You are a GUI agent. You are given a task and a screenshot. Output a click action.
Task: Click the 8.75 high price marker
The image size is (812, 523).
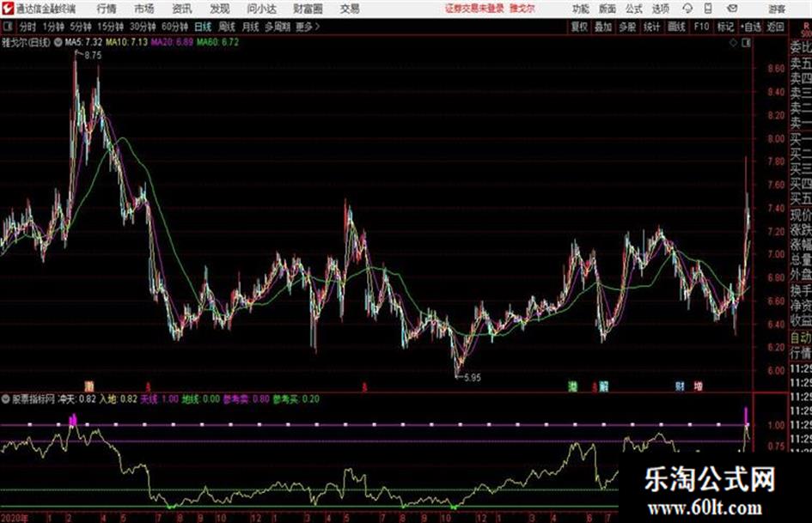[x=93, y=55]
